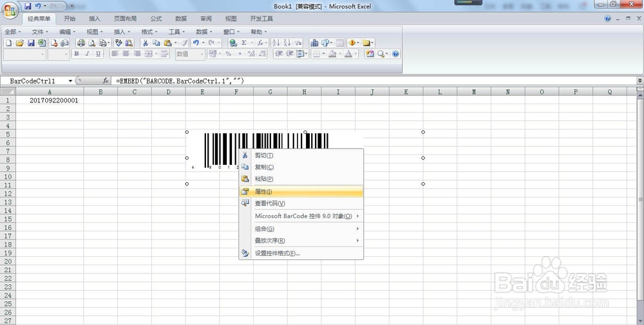The image size is (644, 325).
Task: Click the Copy icon in toolbar
Action: [x=156, y=42]
